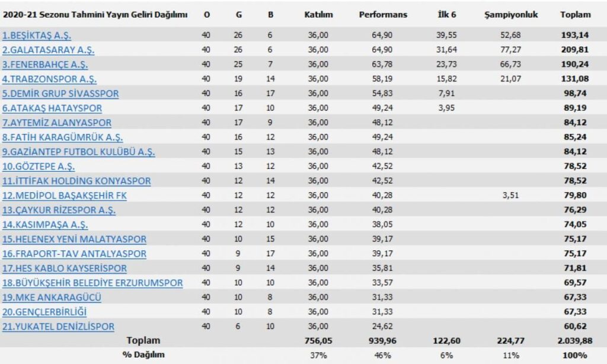Click the Katılım column header
The height and width of the screenshot is (364, 607).
320,15
